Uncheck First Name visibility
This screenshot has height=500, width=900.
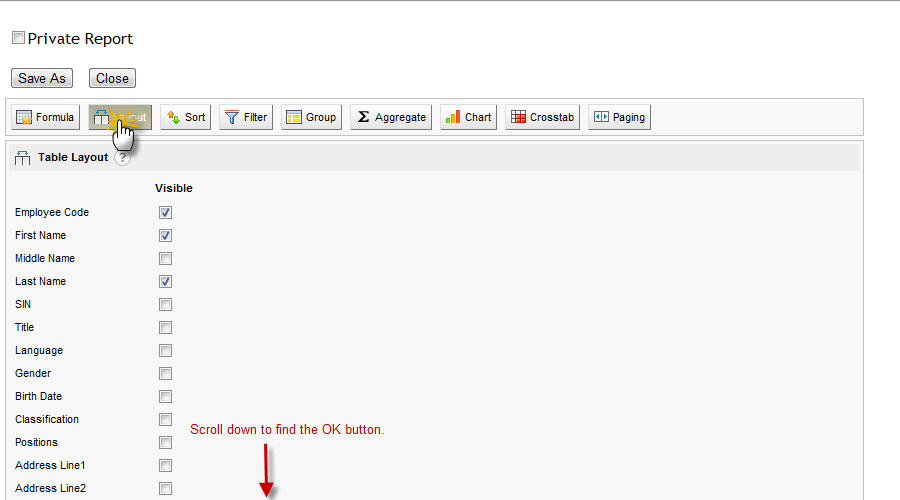point(165,235)
